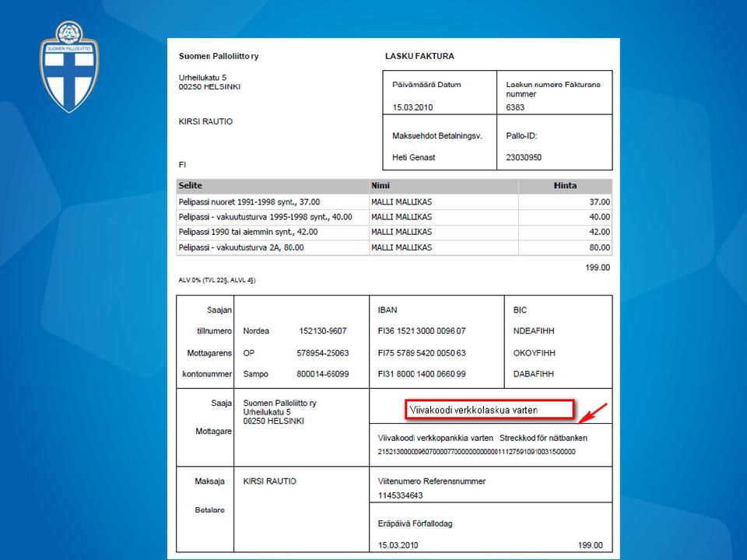Image resolution: width=747 pixels, height=560 pixels.
Task: Select payment term 'Heti Genast'
Action: click(413, 158)
